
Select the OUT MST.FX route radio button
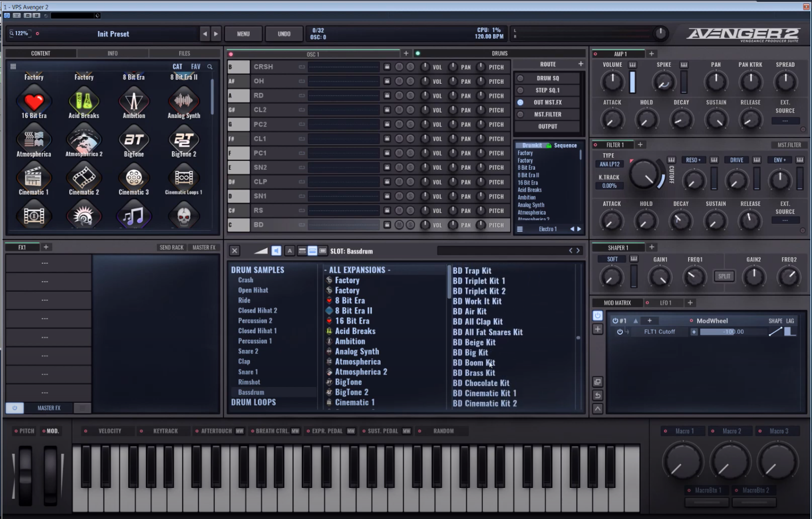pyautogui.click(x=520, y=102)
